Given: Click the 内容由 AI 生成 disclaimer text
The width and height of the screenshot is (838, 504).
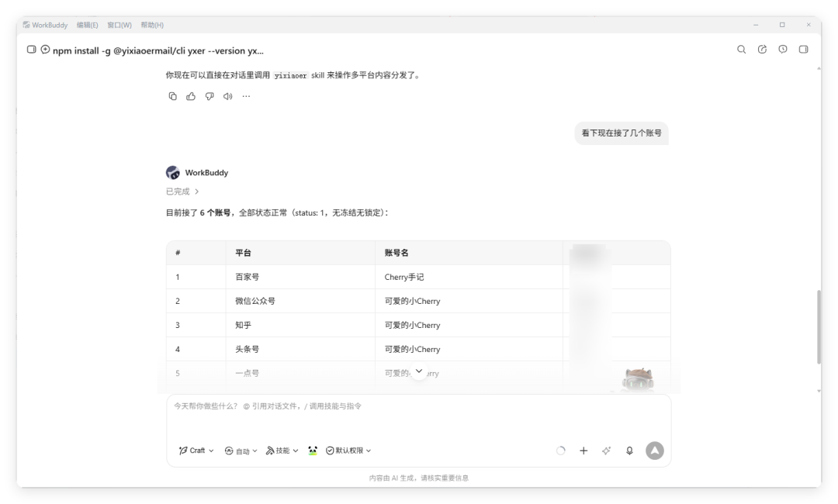Looking at the screenshot, I should (x=418, y=478).
